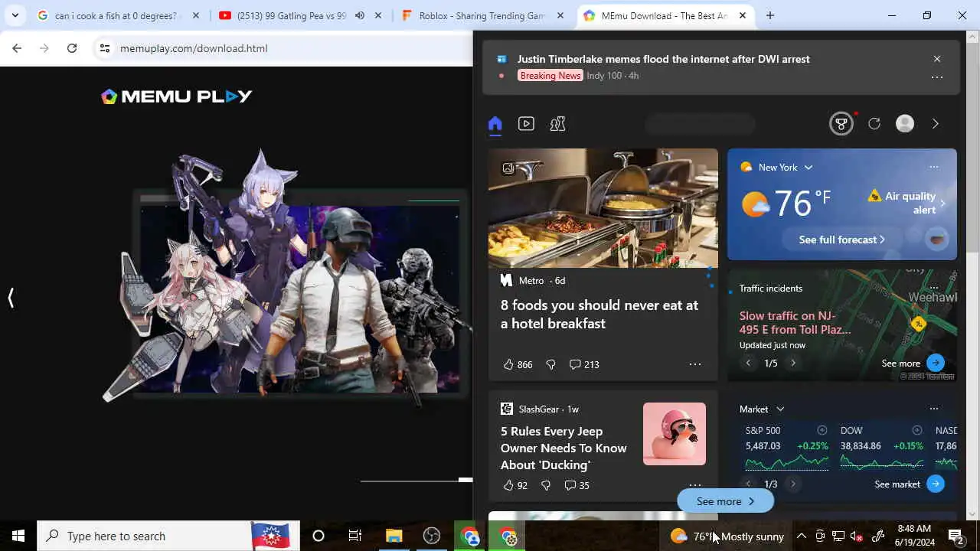Open the taskbar clock and date

[914, 536]
